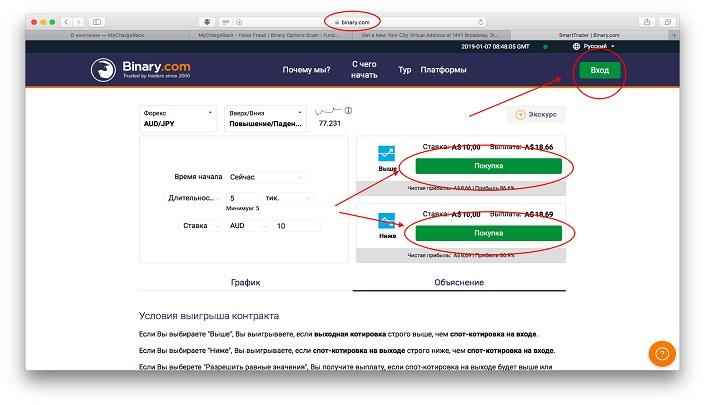This screenshot has width=705, height=405.
Task: Expand the тик. duration unit dropdown
Action: (288, 198)
